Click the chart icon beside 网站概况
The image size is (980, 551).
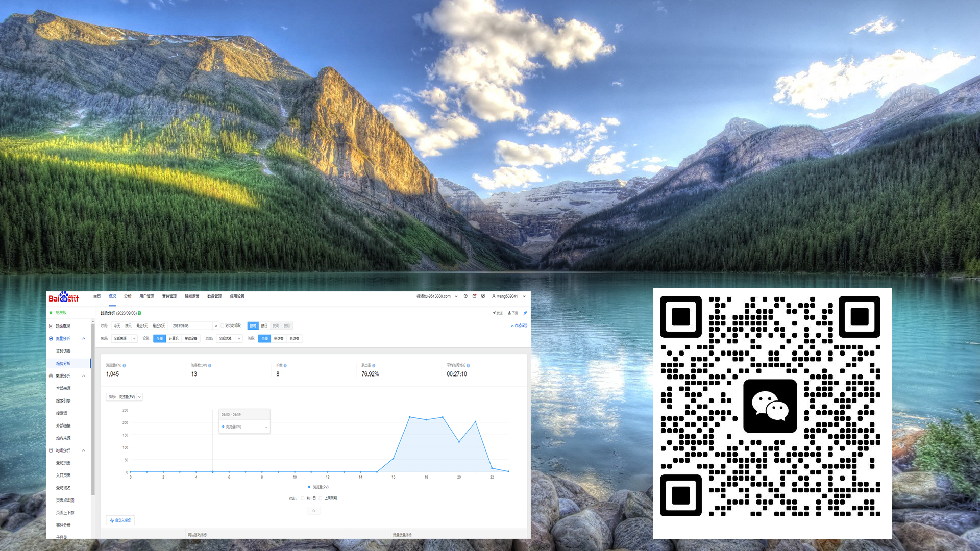point(51,326)
